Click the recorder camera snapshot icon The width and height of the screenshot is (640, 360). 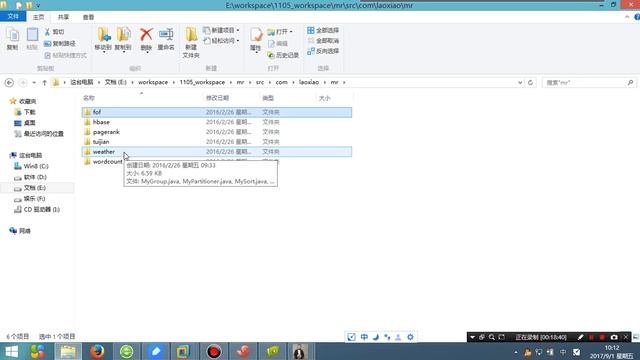(x=614, y=337)
